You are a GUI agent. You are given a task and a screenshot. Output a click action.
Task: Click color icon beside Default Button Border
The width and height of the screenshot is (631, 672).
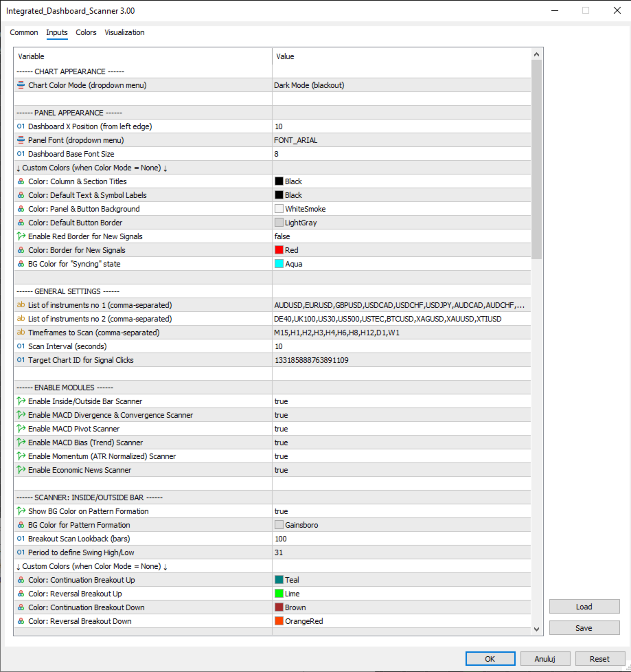point(21,223)
